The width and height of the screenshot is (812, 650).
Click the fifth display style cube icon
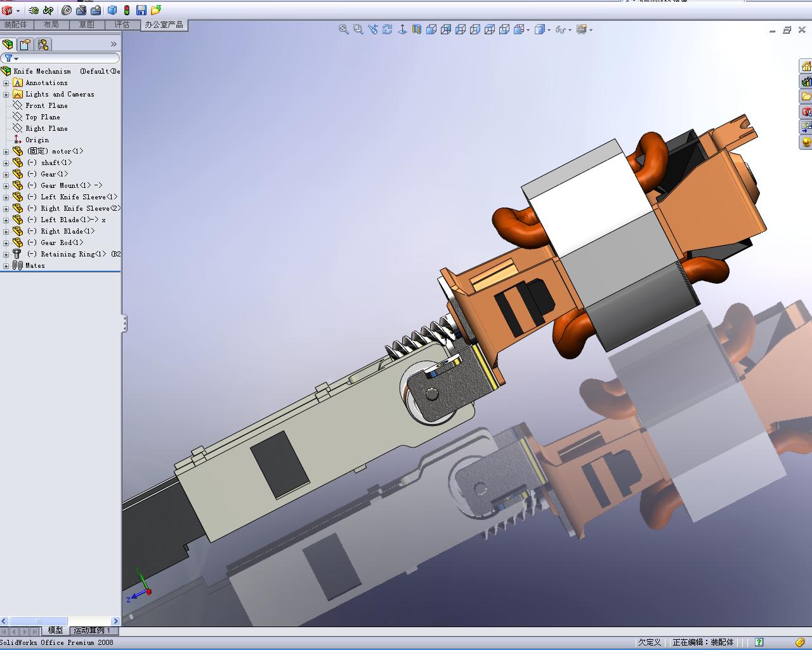[x=490, y=29]
